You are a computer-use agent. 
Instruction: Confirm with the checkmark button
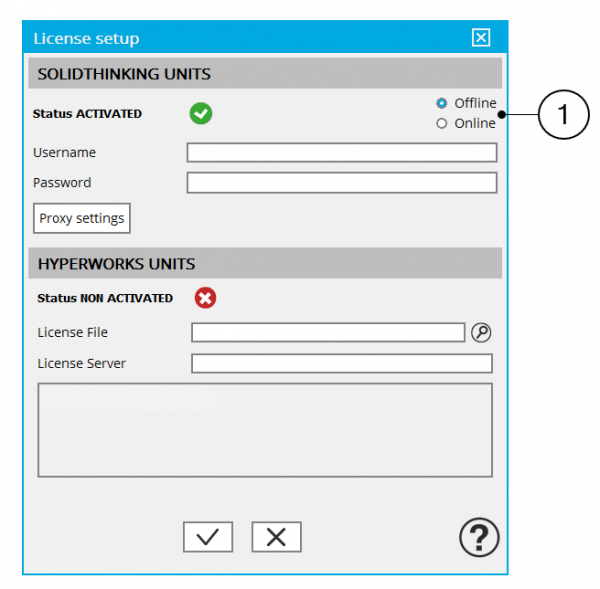(x=208, y=537)
